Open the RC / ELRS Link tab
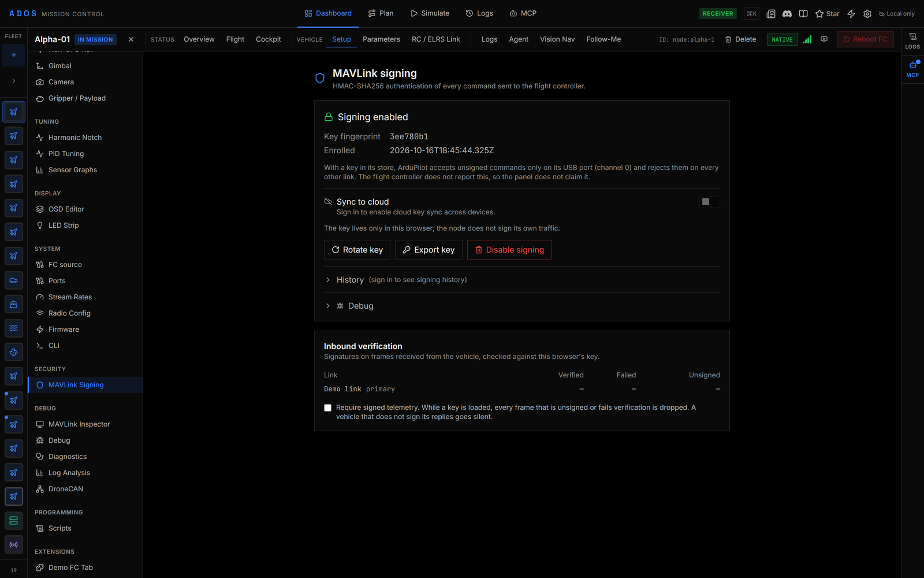 click(435, 39)
